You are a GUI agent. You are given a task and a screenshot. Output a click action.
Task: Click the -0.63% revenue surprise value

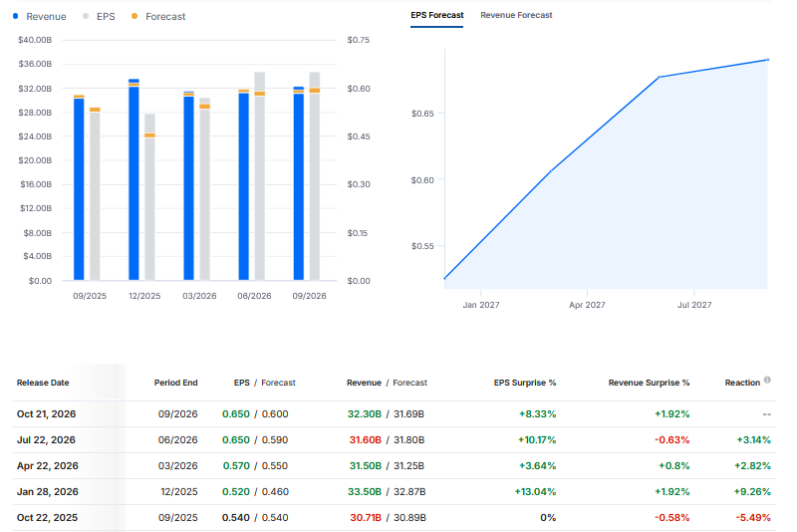(671, 440)
